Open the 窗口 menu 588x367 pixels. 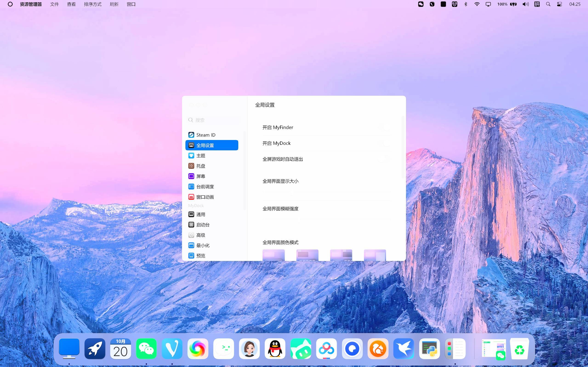(x=131, y=4)
